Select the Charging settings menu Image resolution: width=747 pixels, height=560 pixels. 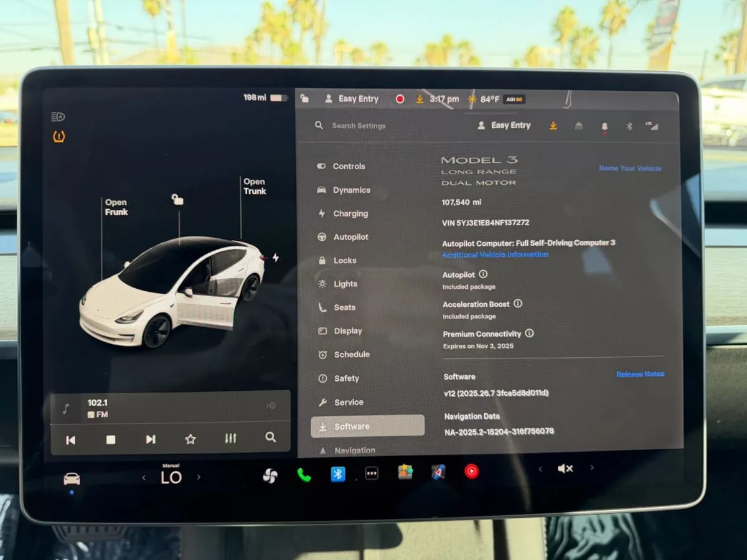tap(350, 213)
